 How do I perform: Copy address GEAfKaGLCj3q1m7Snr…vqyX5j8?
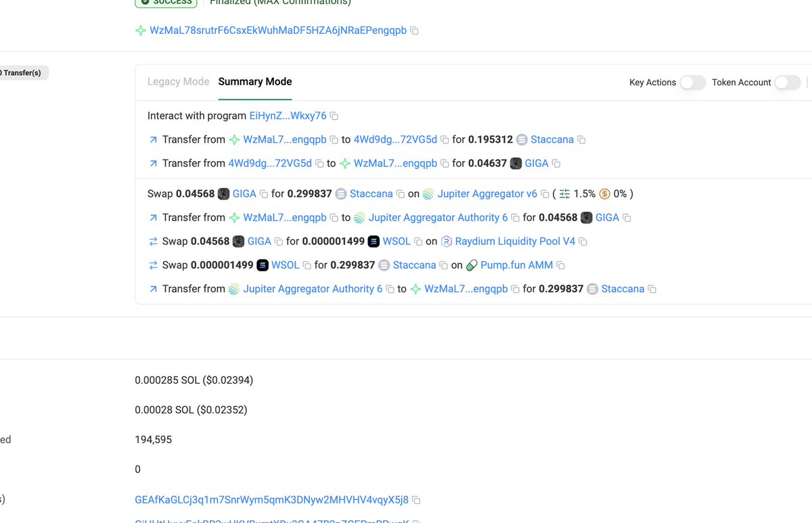(x=416, y=500)
